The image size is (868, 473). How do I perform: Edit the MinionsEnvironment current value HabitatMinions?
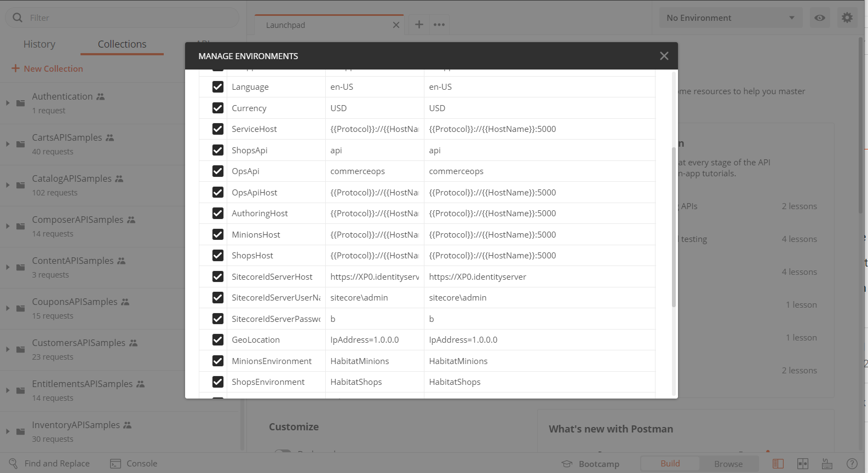coord(539,361)
